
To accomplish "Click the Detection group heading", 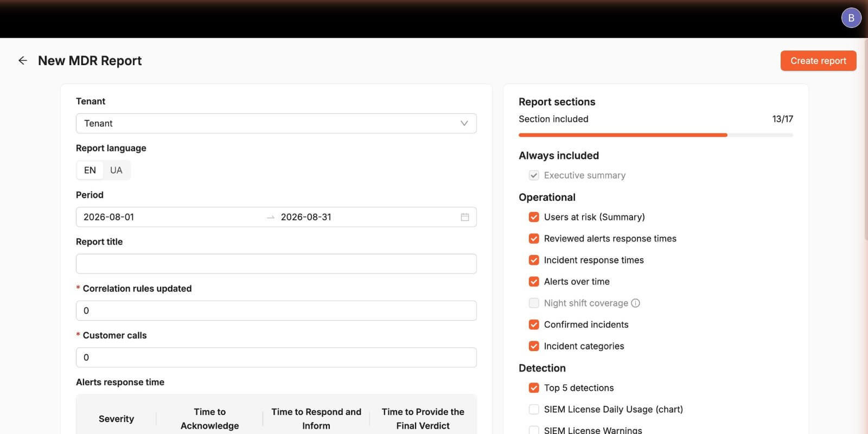I will click(542, 368).
